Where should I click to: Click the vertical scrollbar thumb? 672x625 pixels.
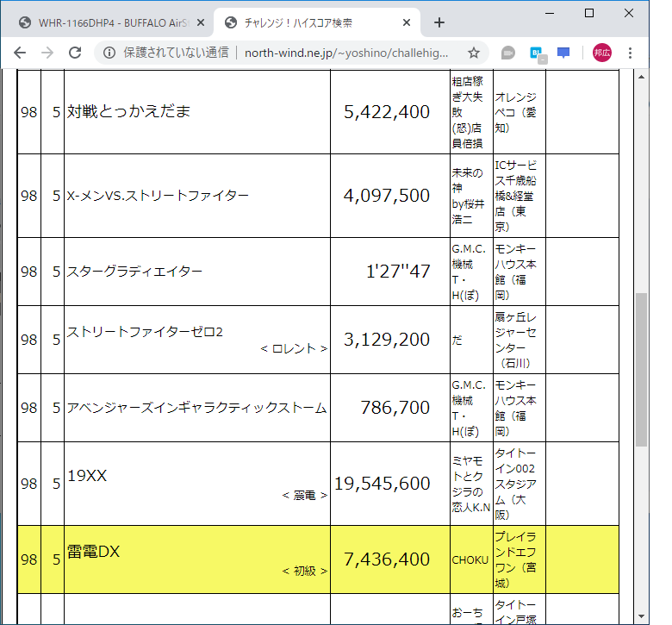[x=641, y=370]
